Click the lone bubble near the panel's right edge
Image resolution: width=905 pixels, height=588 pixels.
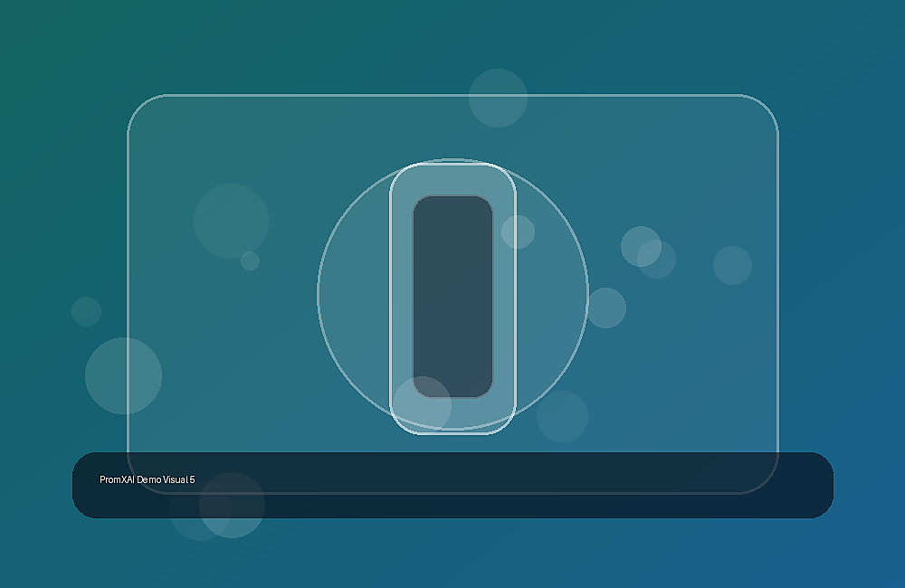pyautogui.click(x=732, y=265)
